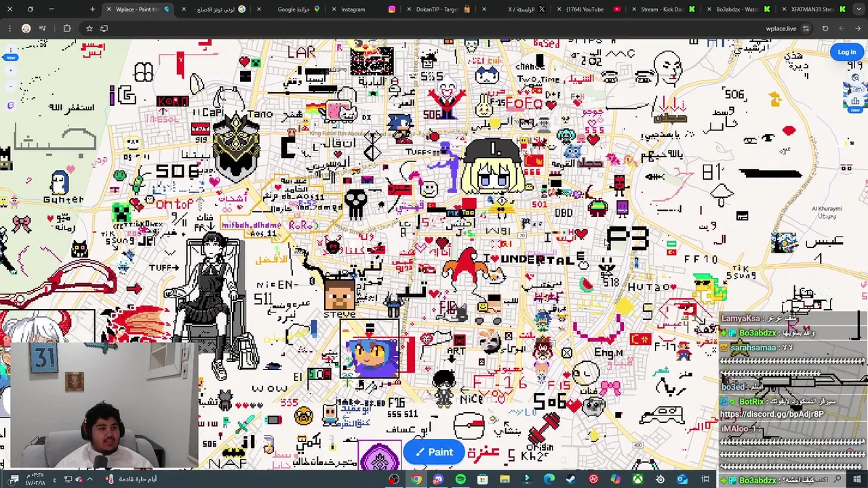868x488 pixels.
Task: Open Task View in the taskbar
Action: click(705, 480)
